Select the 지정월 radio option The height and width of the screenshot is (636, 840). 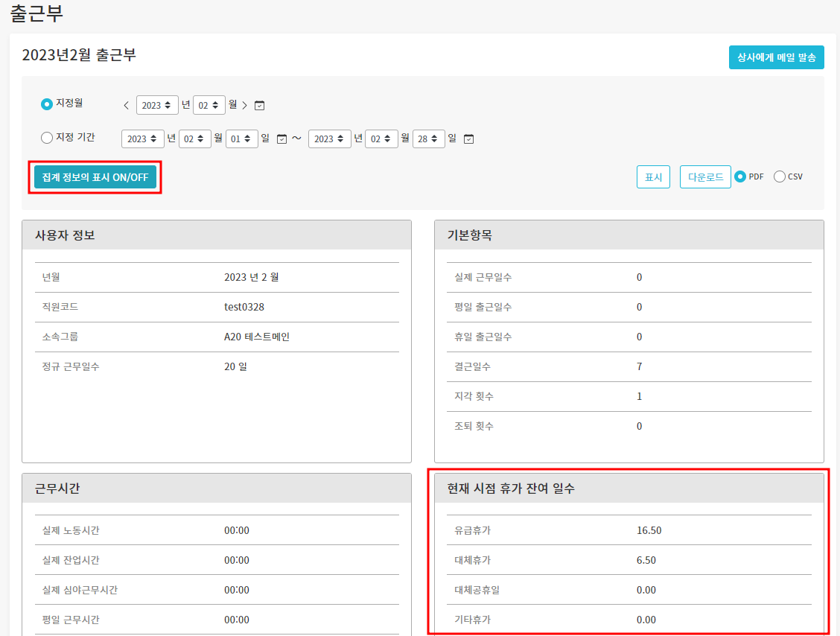(47, 104)
